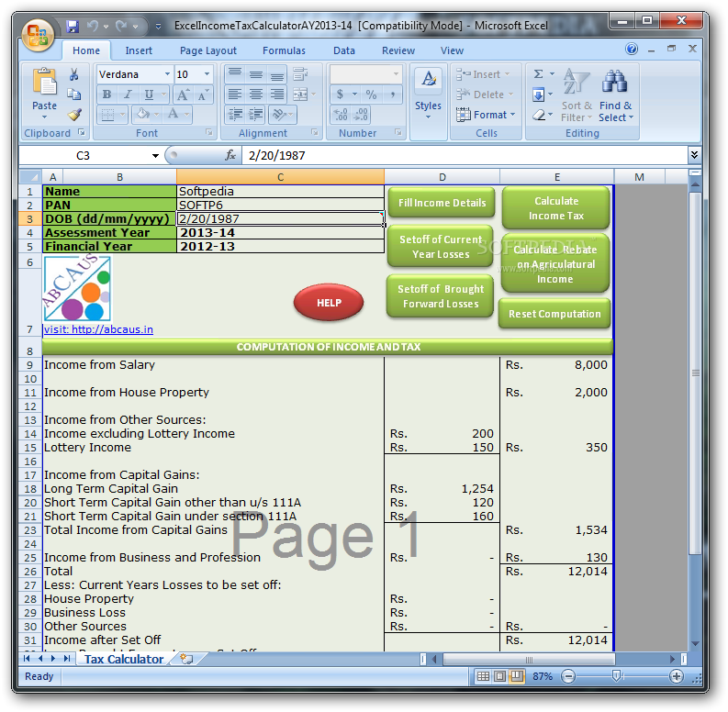
Task: Switch to the View tab
Action: click(452, 50)
